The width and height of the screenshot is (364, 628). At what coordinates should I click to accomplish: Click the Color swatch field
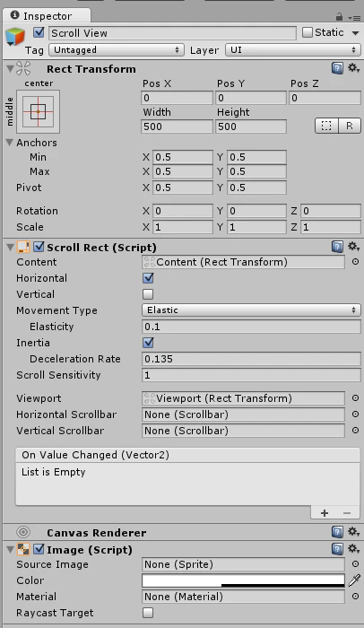pos(243,580)
